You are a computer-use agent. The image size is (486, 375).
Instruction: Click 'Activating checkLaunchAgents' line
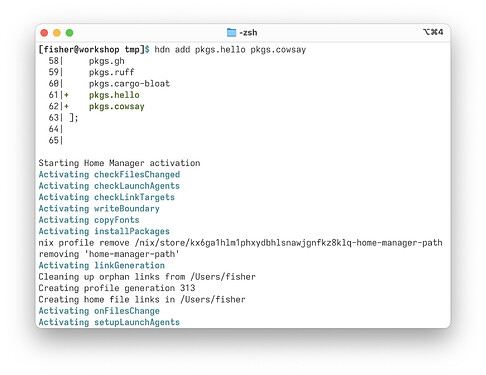[109, 186]
